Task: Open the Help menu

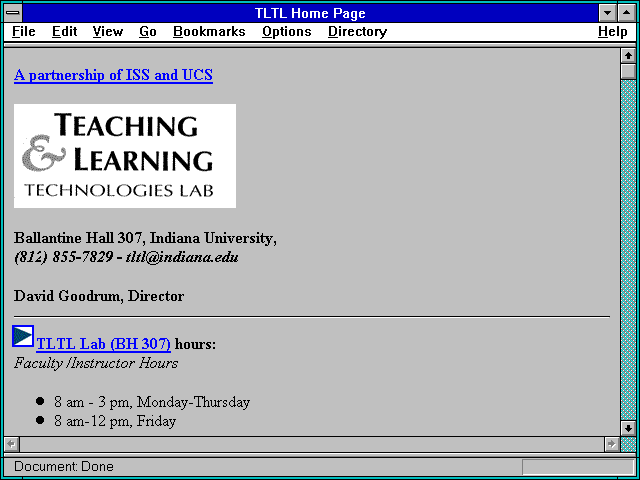Action: point(613,32)
